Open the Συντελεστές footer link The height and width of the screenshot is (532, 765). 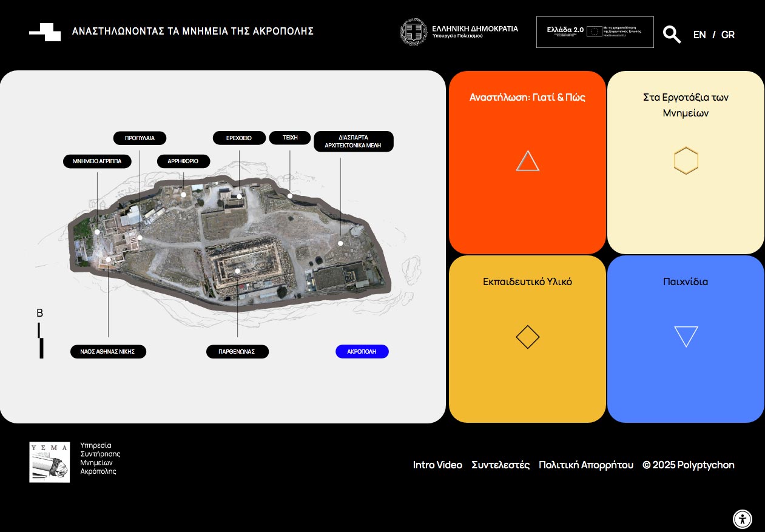(x=500, y=465)
